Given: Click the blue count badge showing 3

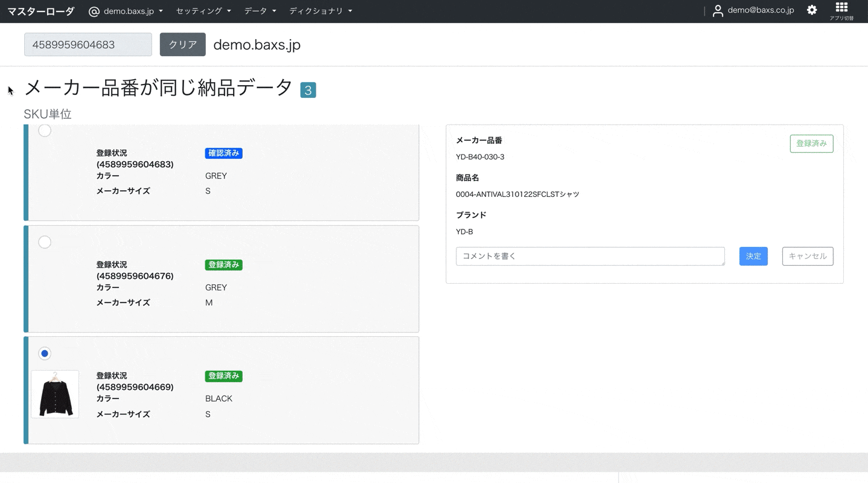Looking at the screenshot, I should click(x=308, y=89).
